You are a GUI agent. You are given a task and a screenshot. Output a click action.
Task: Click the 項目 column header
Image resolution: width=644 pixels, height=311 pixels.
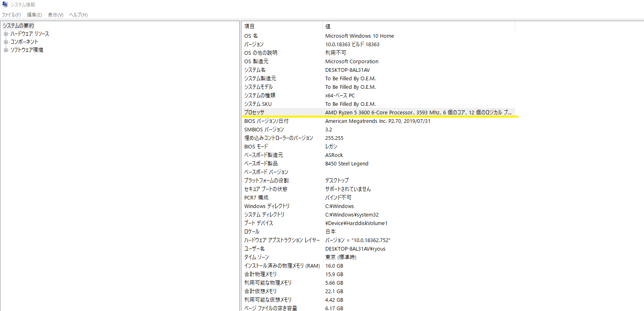282,26
